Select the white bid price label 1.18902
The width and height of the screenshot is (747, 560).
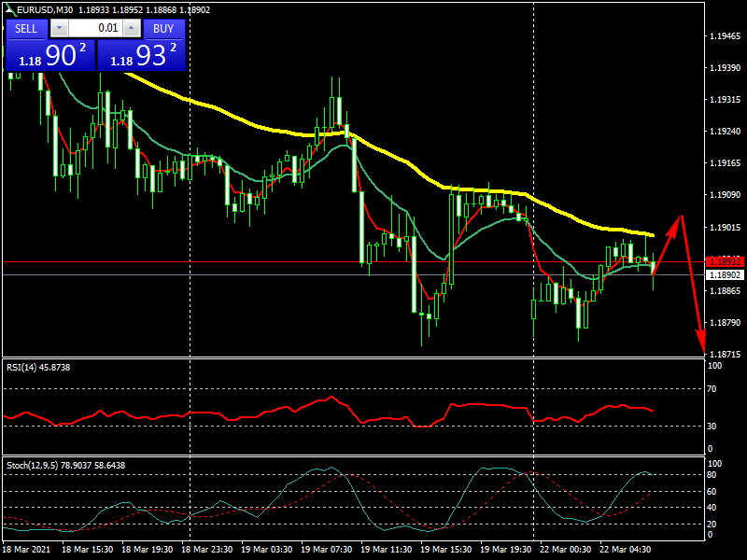(x=724, y=275)
